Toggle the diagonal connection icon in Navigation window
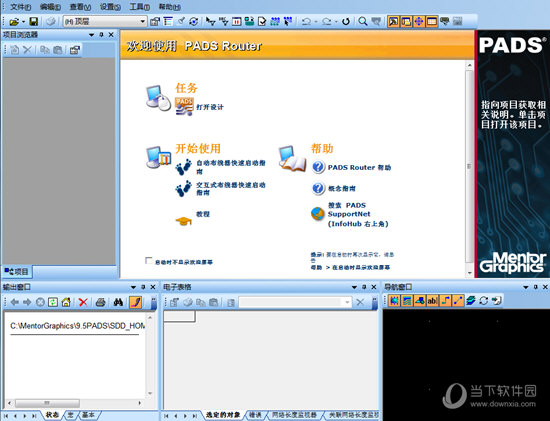Viewport: 550px width, 421px height. [458, 301]
